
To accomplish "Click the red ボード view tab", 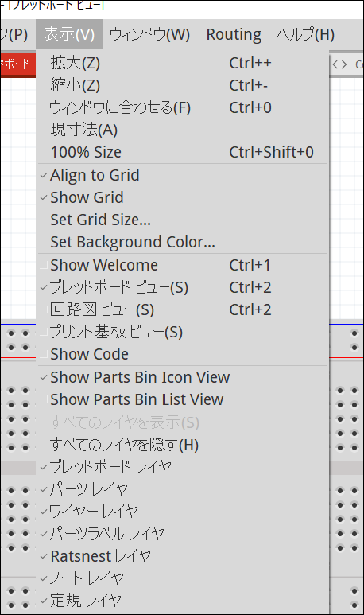I will 18,64.
